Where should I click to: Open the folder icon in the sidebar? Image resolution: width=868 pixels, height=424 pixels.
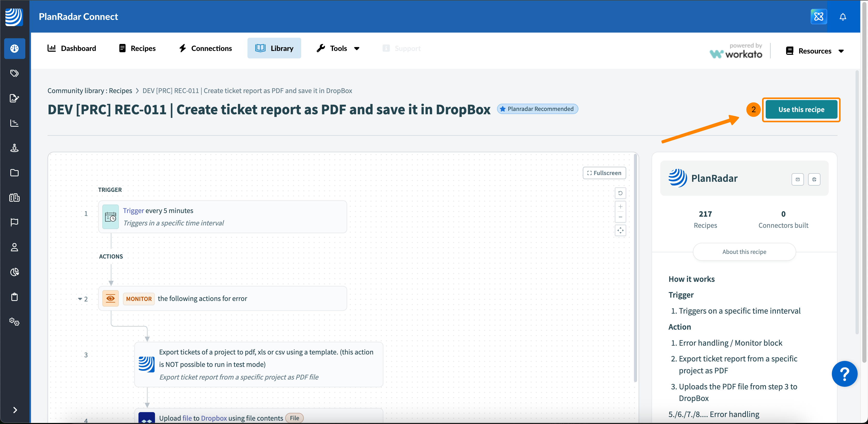pyautogui.click(x=14, y=173)
